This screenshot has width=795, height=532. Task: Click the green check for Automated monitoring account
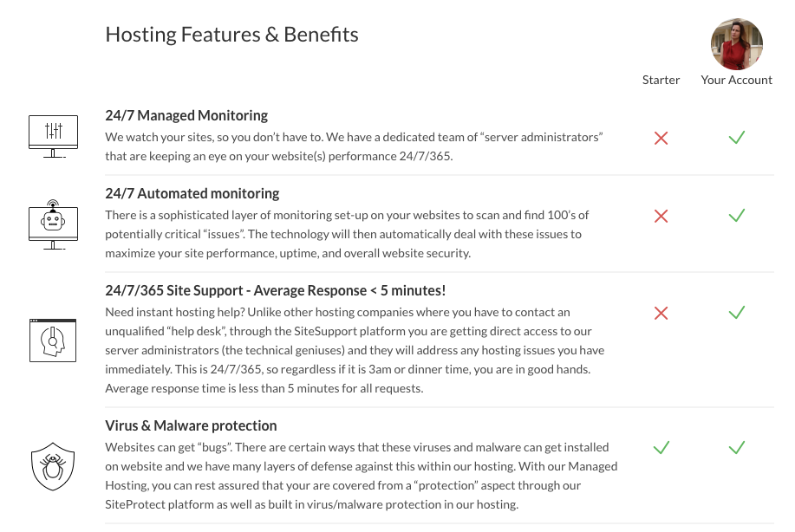pos(737,215)
